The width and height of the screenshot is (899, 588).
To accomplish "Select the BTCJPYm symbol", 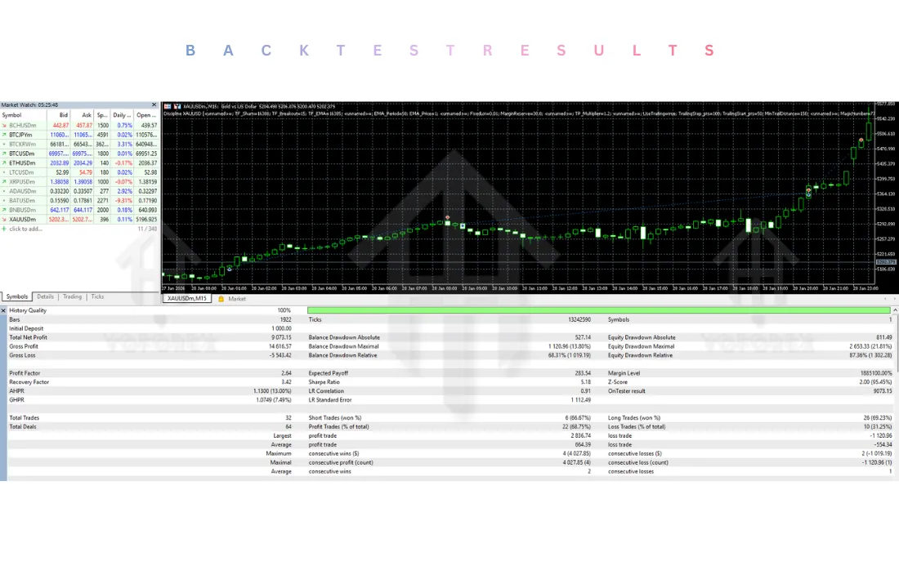I will 20,135.
